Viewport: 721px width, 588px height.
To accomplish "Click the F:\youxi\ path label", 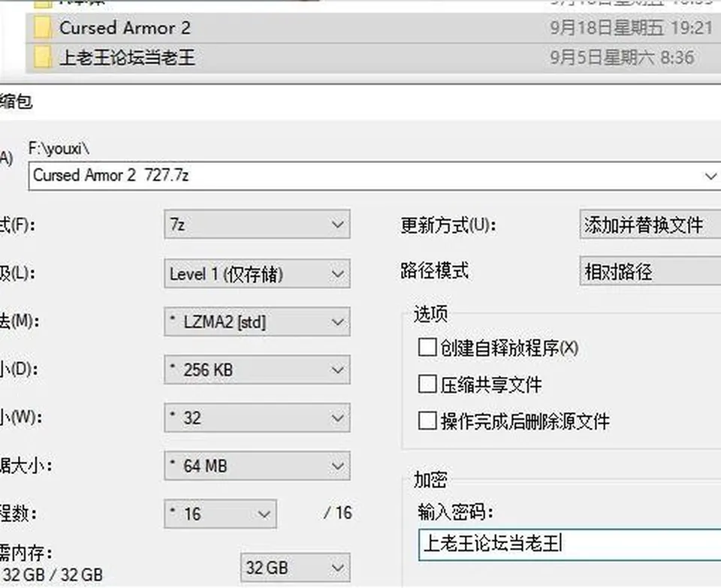I will tap(59, 149).
